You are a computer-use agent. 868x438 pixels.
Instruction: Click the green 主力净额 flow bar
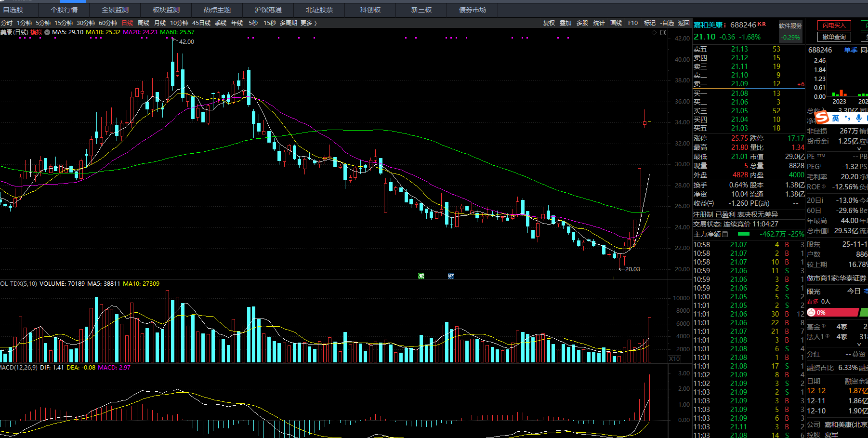coord(744,234)
